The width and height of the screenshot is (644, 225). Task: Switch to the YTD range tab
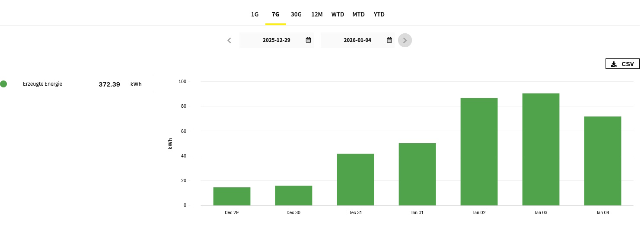coord(379,14)
